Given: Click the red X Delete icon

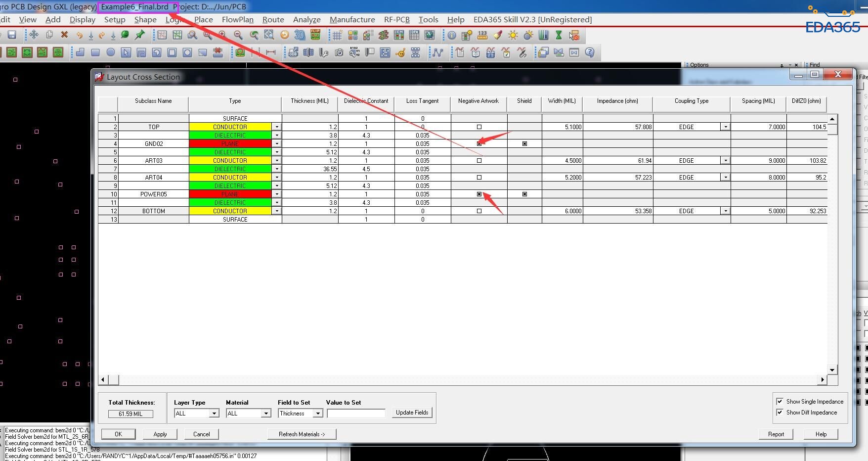Looking at the screenshot, I should (64, 35).
